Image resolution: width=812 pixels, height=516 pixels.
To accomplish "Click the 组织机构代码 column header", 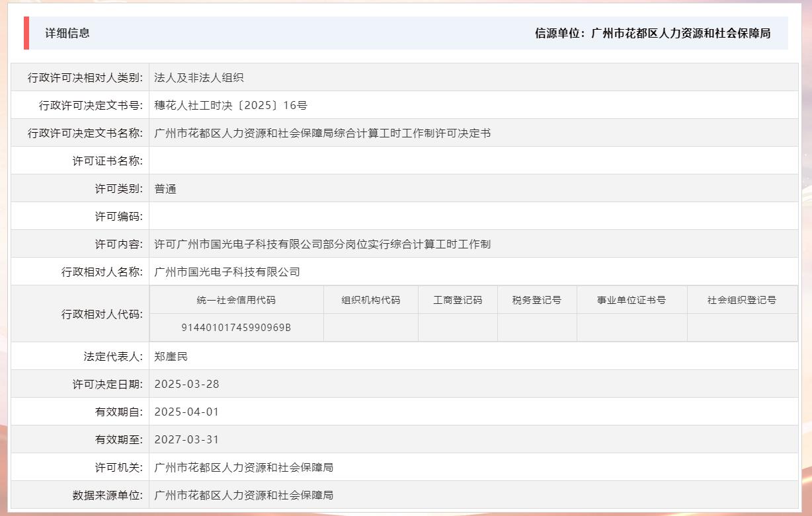I will 370,299.
